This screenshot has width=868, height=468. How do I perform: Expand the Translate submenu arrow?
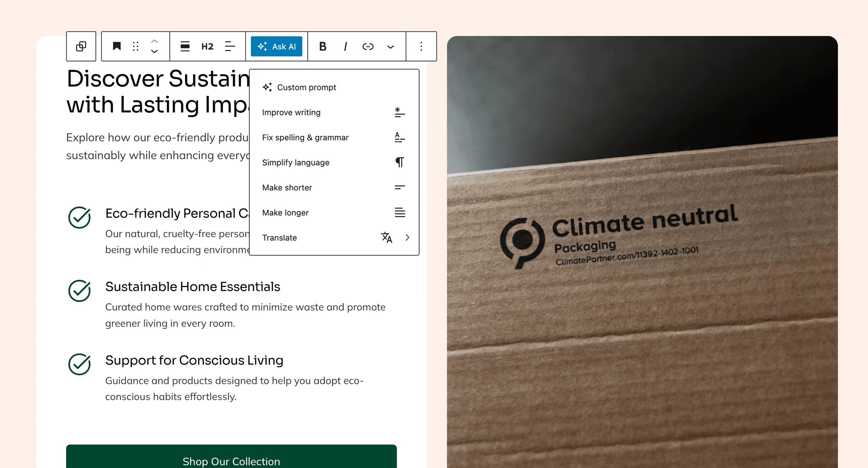pyautogui.click(x=407, y=237)
